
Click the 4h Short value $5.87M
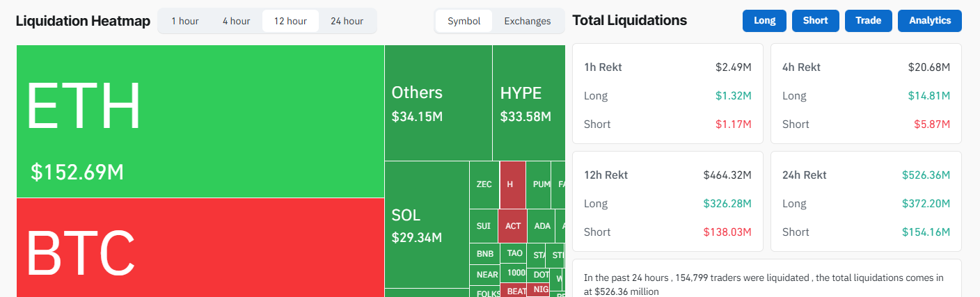pos(931,125)
